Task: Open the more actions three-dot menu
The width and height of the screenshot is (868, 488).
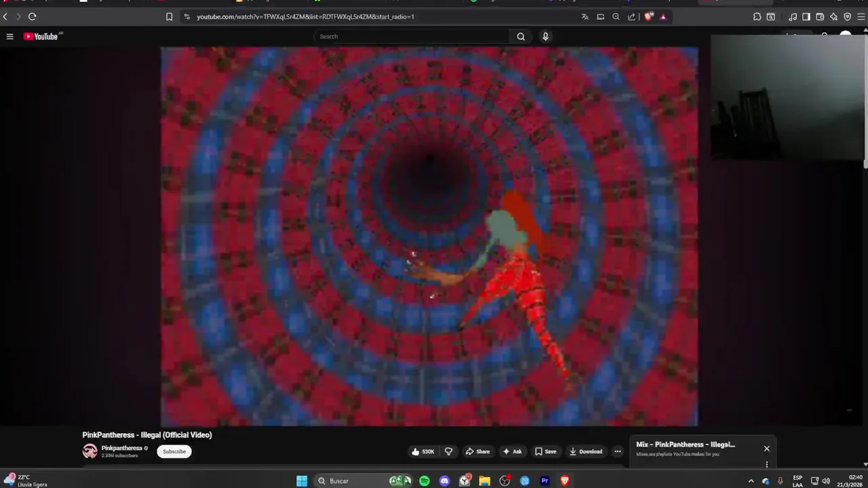Action: pos(617,451)
